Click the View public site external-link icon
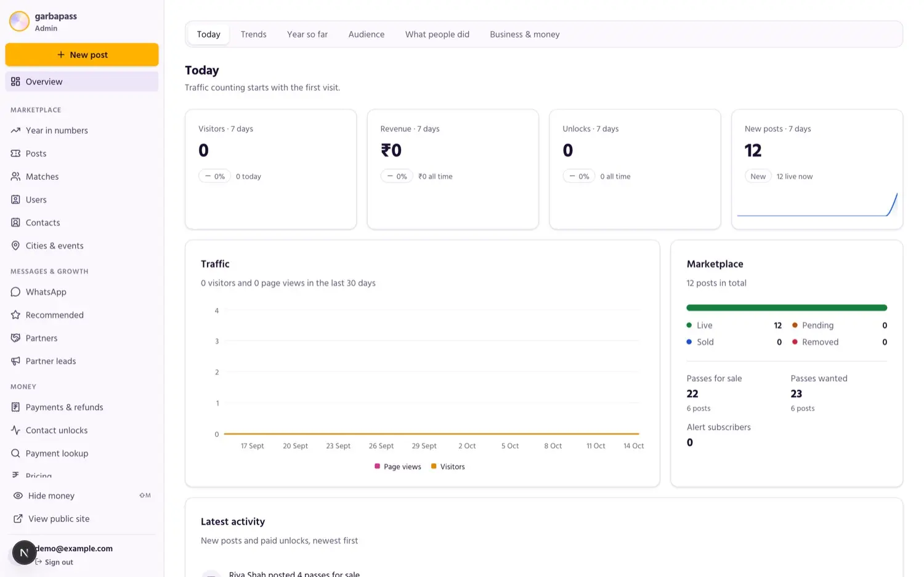The height and width of the screenshot is (577, 924). pos(18,518)
